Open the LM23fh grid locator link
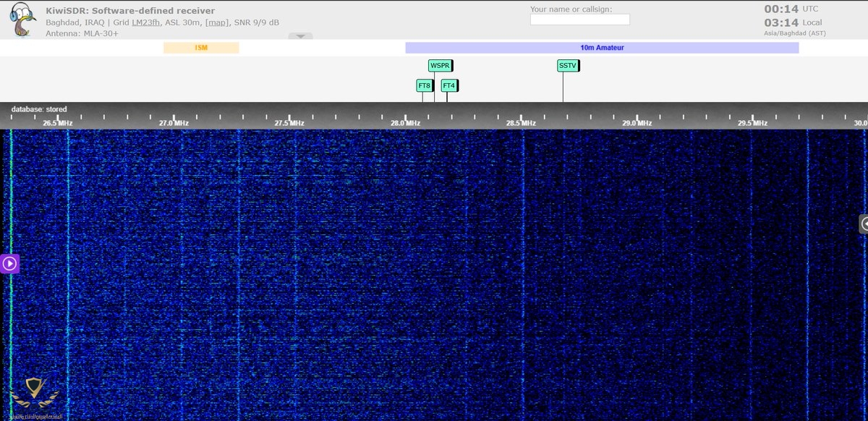The image size is (868, 421). tap(145, 22)
